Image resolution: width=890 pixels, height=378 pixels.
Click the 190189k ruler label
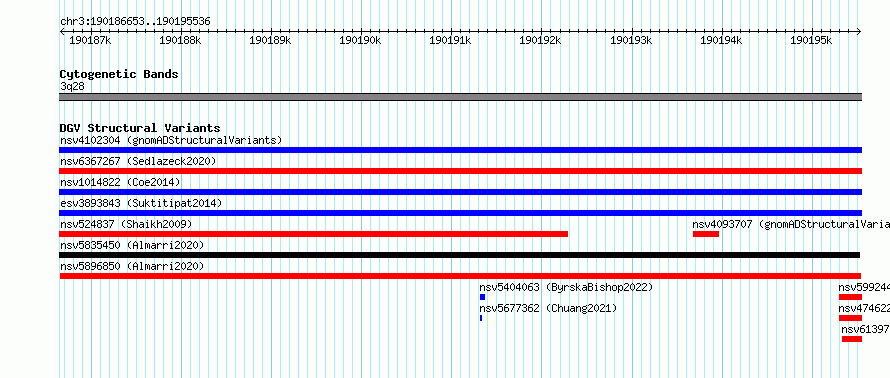tap(270, 41)
